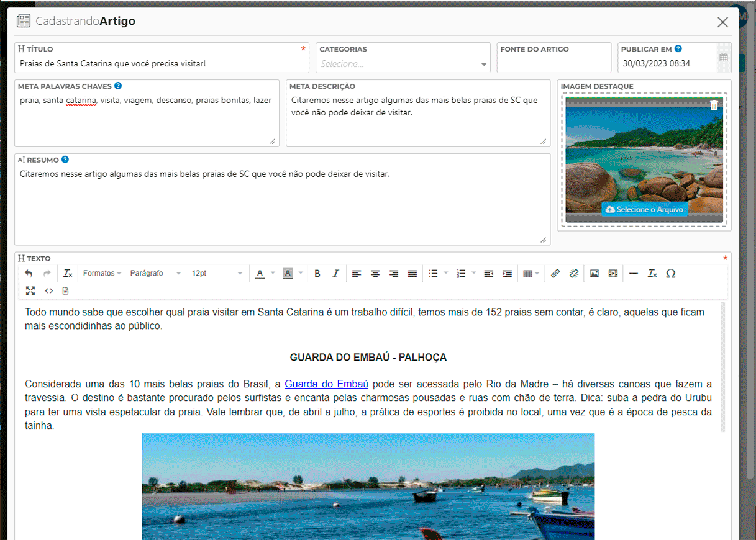Viewport: 756px width, 540px height.
Task: Click the page template icon beside source code
Action: (x=66, y=290)
